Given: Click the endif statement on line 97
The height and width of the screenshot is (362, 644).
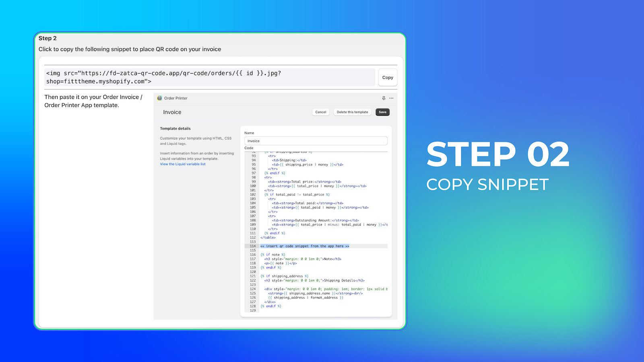Looking at the screenshot, I should click(274, 173).
